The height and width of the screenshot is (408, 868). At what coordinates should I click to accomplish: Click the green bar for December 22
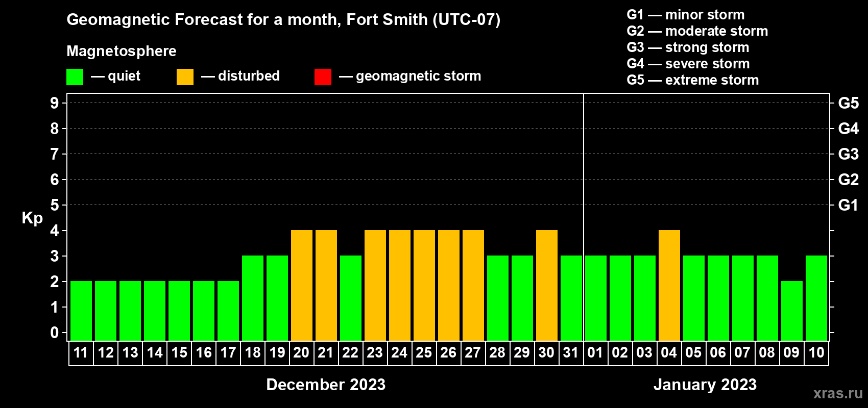(351, 298)
